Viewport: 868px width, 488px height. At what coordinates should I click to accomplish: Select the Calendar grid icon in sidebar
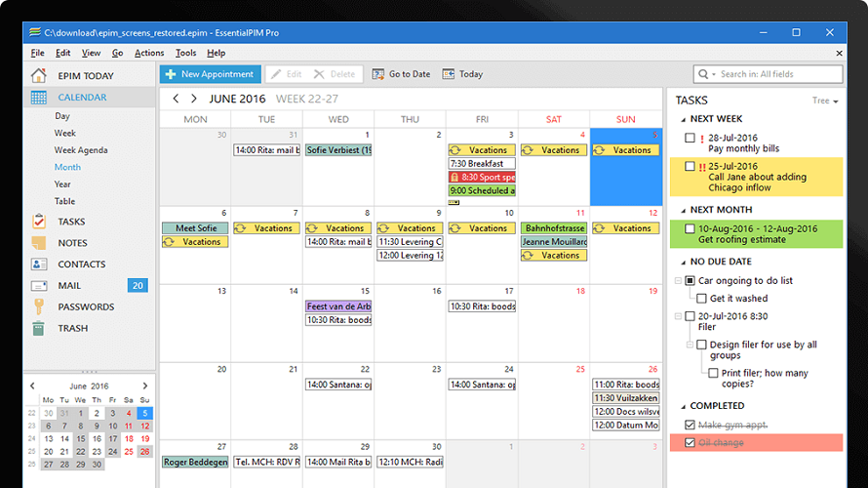tap(38, 97)
